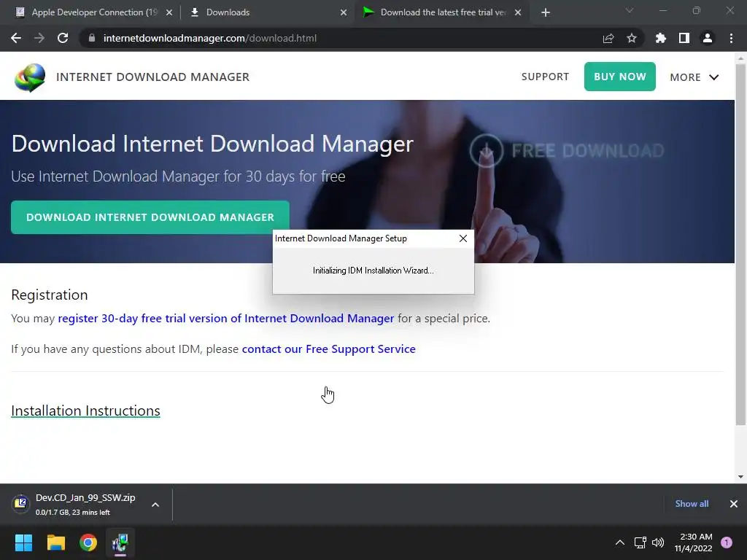Open the volume speaker tray icon

tap(658, 542)
